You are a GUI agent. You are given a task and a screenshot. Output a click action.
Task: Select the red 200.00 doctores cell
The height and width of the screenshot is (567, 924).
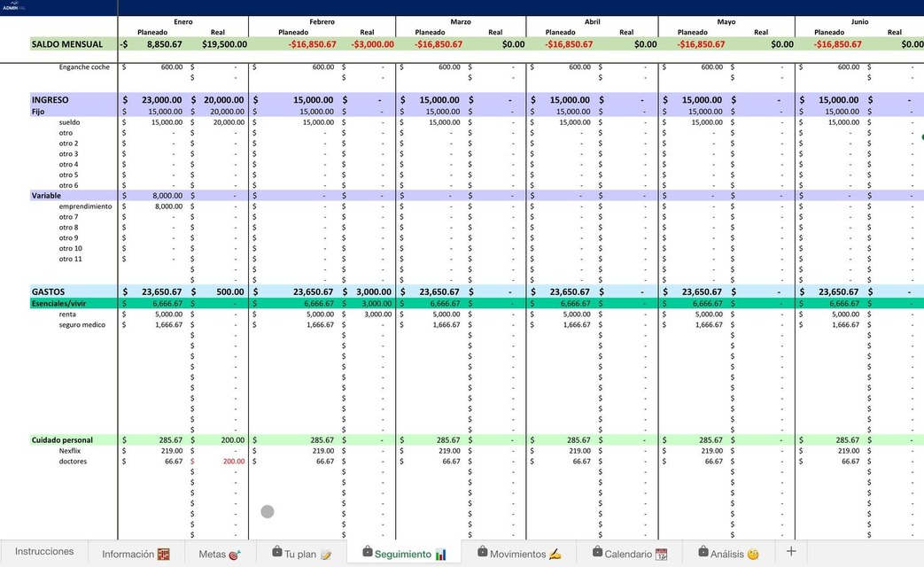(234, 462)
